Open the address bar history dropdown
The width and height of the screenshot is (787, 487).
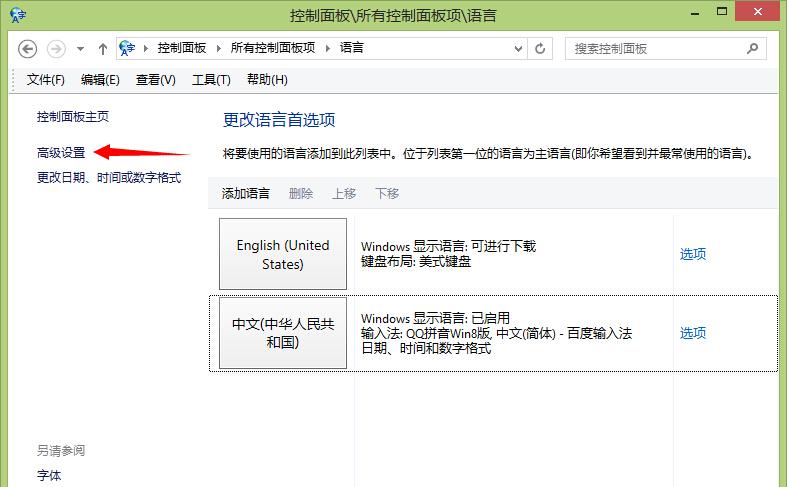tap(518, 49)
